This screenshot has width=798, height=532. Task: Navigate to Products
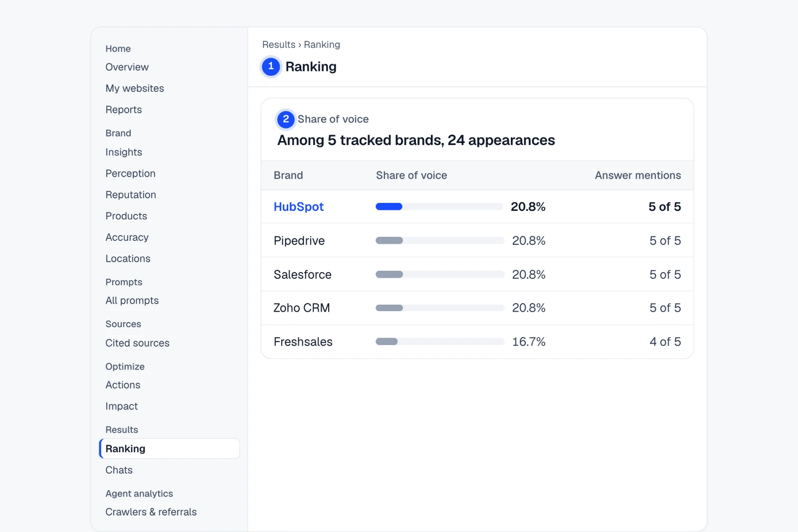coord(126,216)
